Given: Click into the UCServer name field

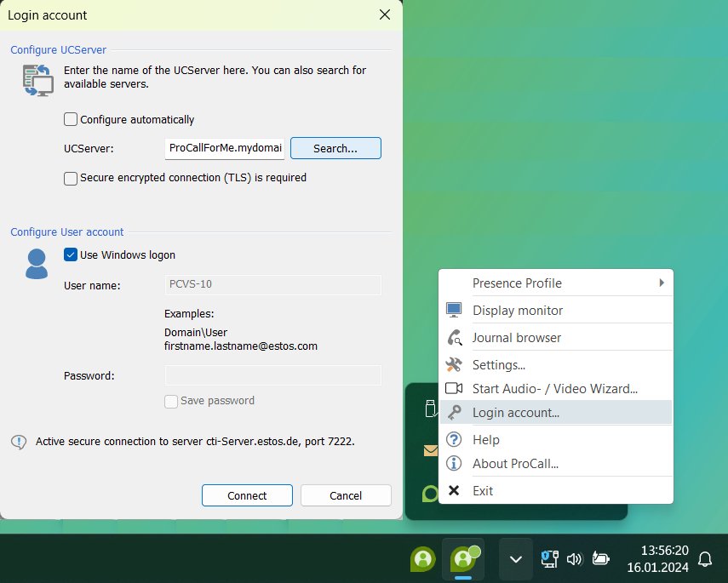Looking at the screenshot, I should (x=225, y=148).
